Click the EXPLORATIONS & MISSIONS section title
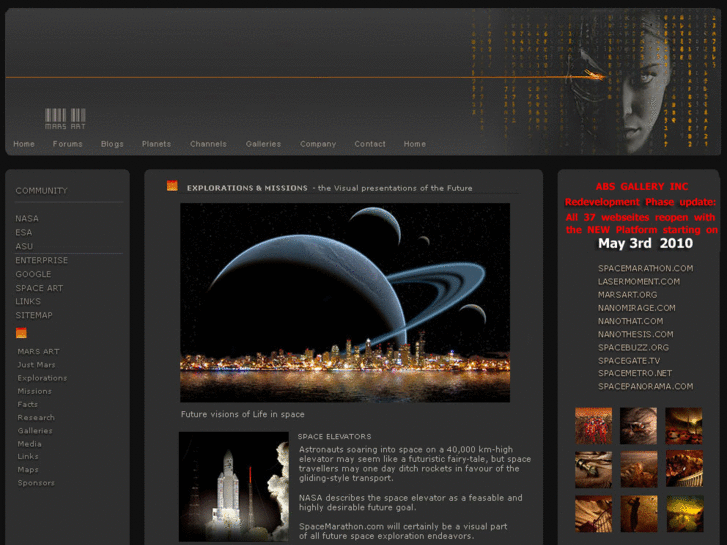 247,188
